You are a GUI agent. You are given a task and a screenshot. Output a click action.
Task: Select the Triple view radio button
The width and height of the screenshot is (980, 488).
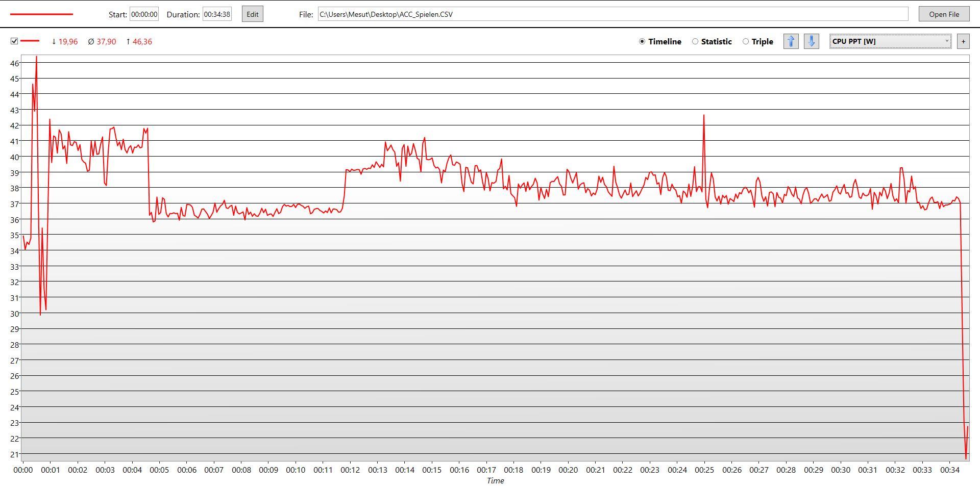(x=746, y=42)
